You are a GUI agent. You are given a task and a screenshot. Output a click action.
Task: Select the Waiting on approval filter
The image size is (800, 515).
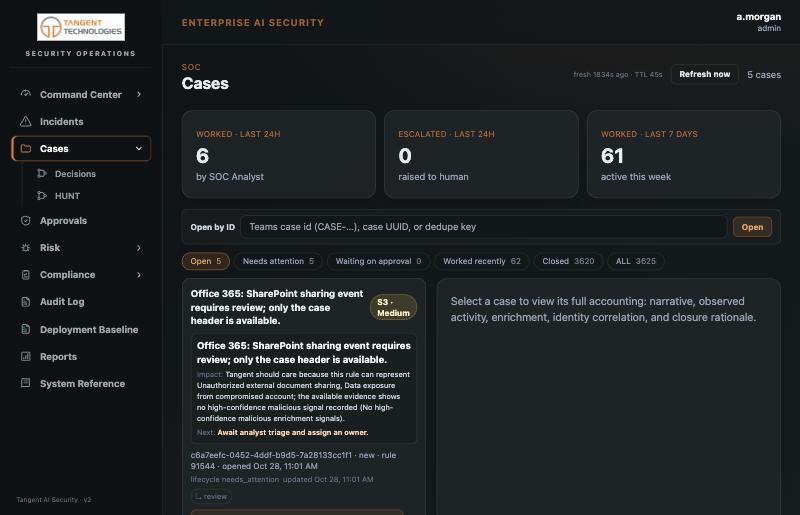[378, 261]
